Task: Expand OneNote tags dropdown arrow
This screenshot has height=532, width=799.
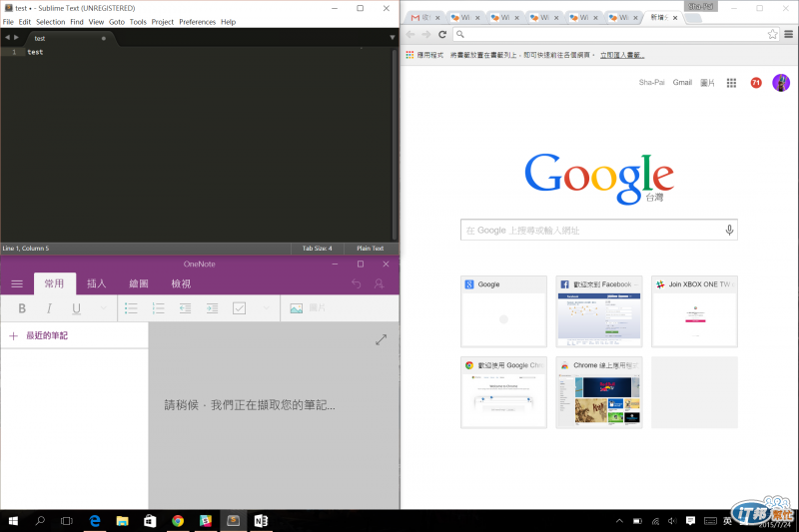Action: 266,308
